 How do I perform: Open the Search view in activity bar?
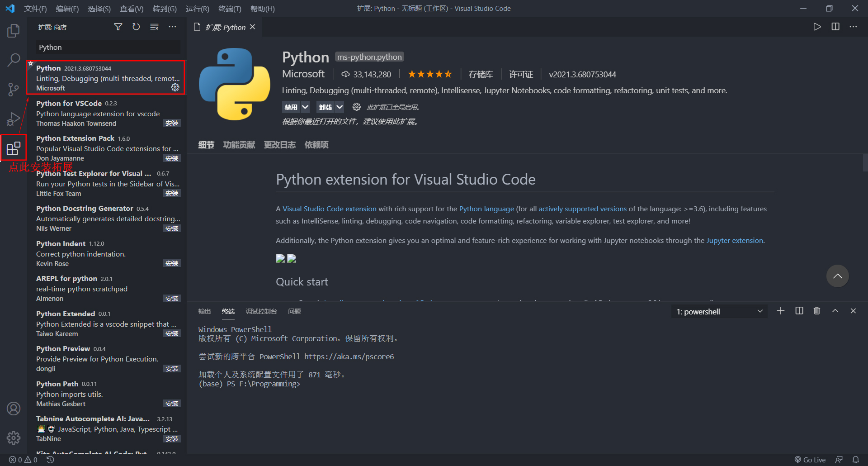pos(14,60)
